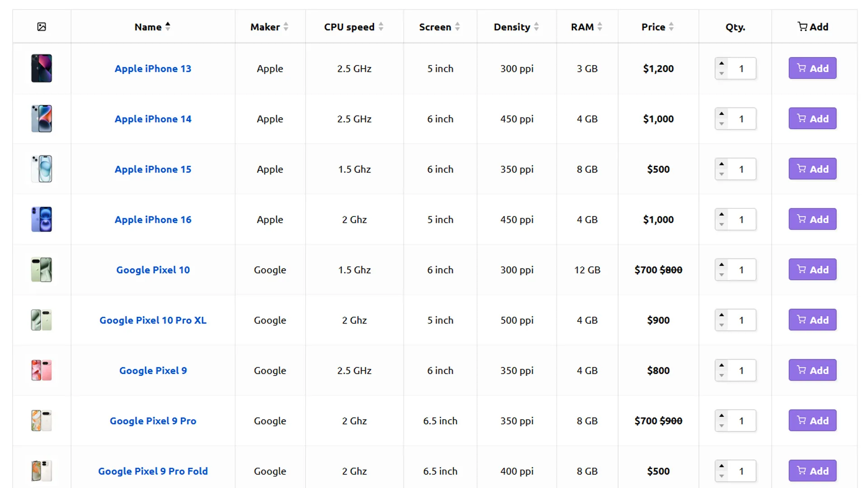
Task: Increase quantity for Apple iPhone 15
Action: tap(722, 164)
